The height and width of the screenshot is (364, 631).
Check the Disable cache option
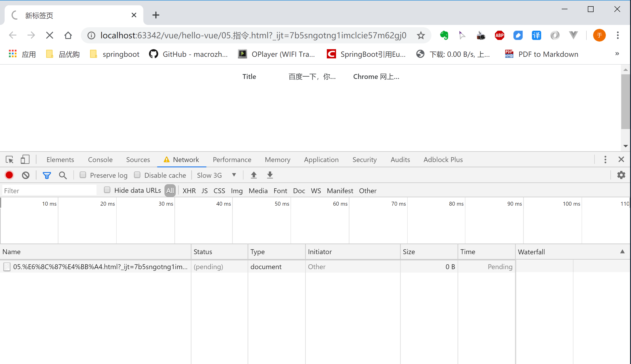[137, 175]
